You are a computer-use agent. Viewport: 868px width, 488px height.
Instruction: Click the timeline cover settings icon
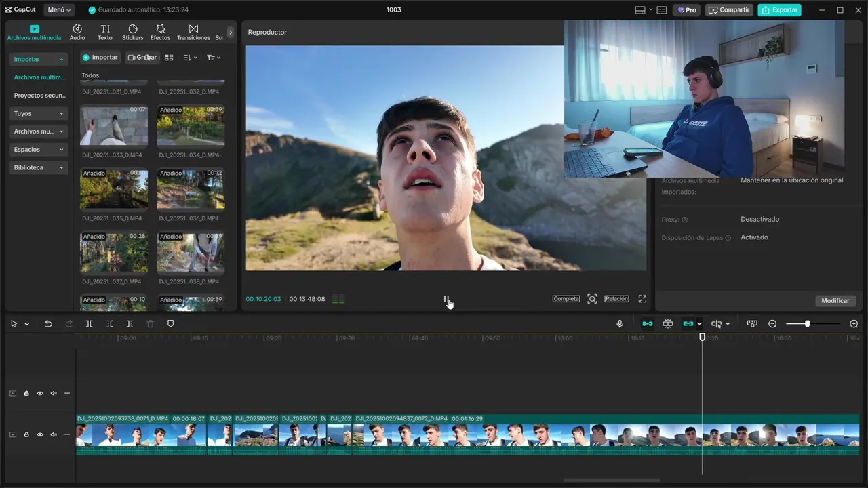[x=752, y=324]
